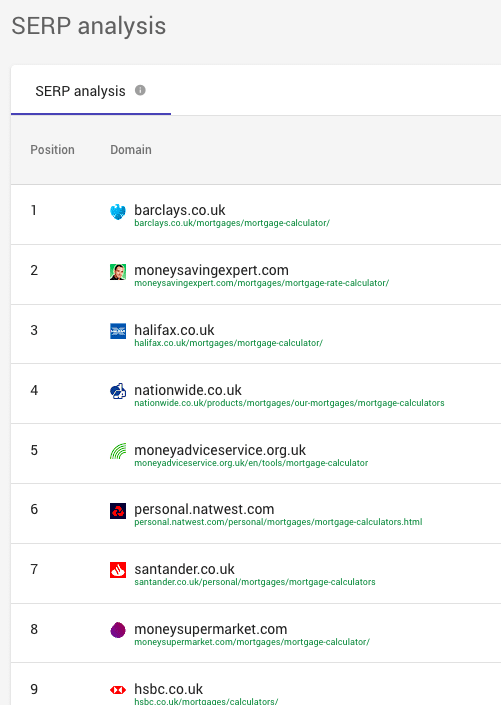
Task: Open the barclays.co.uk mortgage-calculator URL link
Action: point(232,223)
